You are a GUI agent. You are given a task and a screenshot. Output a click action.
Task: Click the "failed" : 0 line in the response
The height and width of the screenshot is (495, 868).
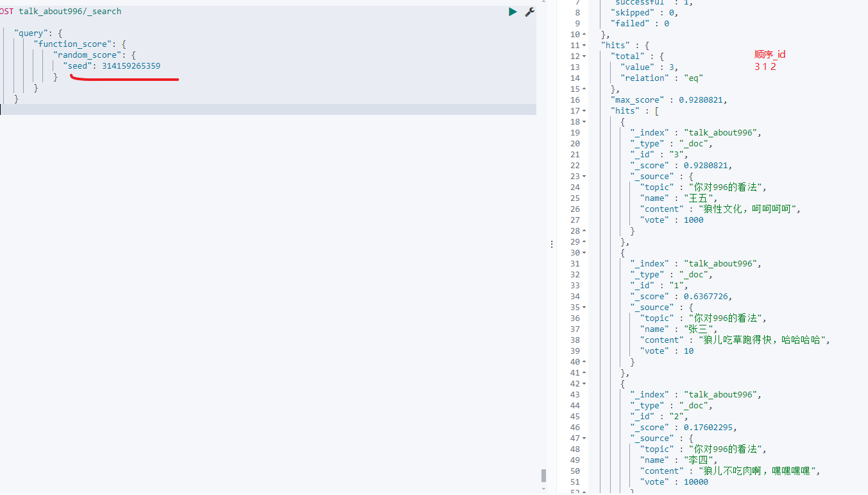point(640,24)
